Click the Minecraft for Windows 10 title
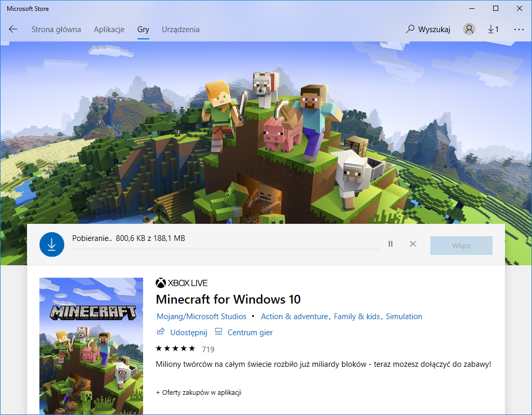 click(228, 299)
